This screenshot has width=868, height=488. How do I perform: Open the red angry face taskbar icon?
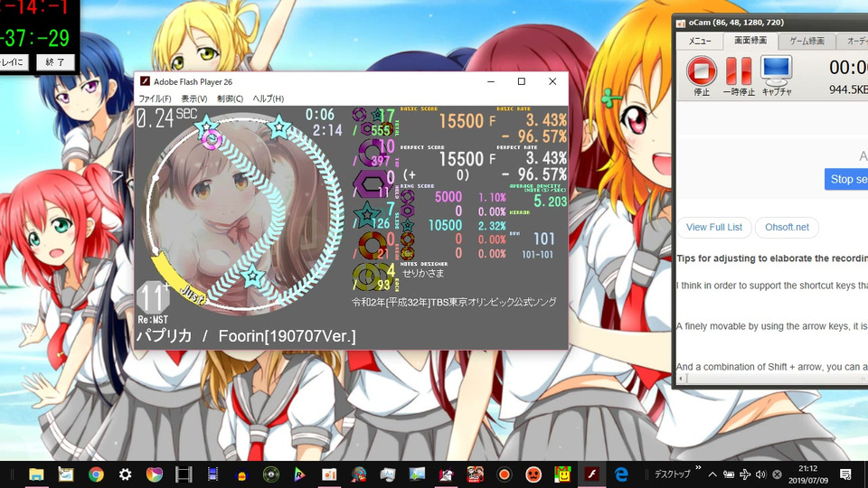[x=533, y=474]
